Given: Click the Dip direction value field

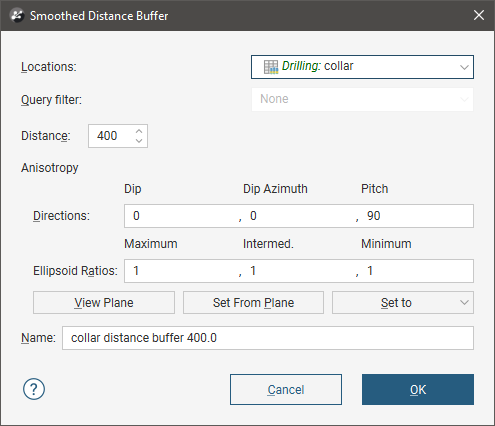Looking at the screenshot, I should tap(182, 216).
